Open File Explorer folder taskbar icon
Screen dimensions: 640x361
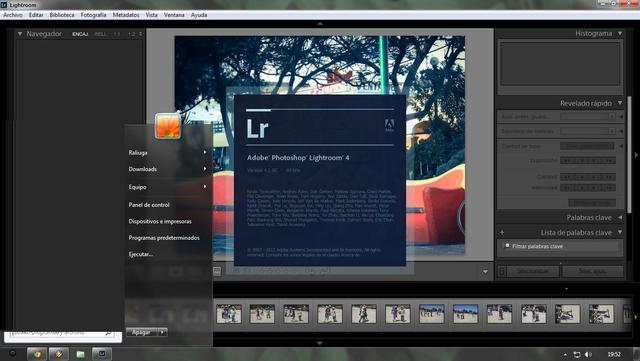point(80,354)
